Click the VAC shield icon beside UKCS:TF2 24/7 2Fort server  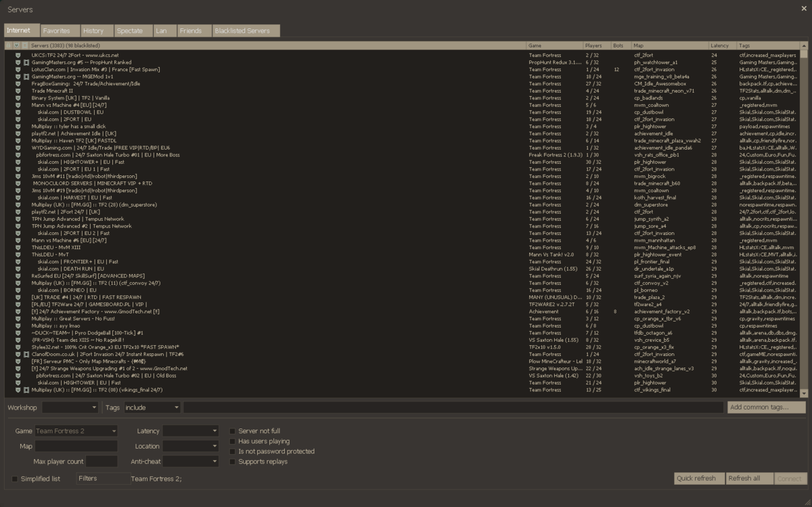pyautogui.click(x=18, y=56)
